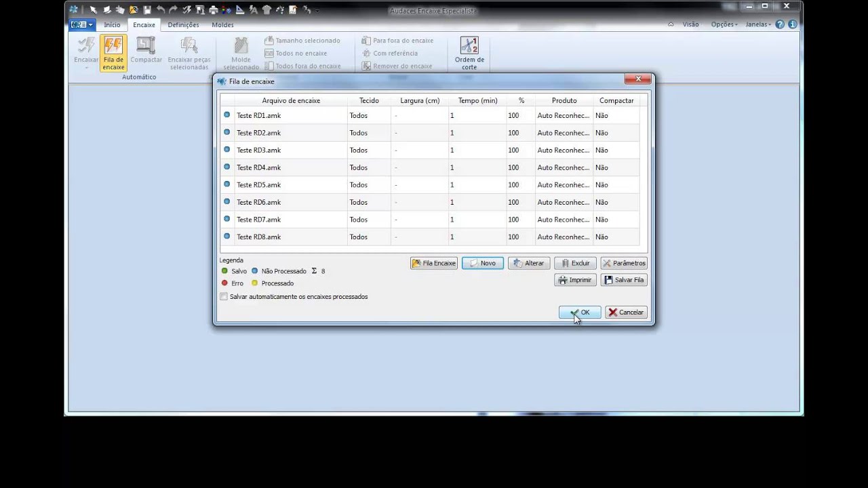868x488 pixels.
Task: Click the Tecido column header
Action: 369,100
